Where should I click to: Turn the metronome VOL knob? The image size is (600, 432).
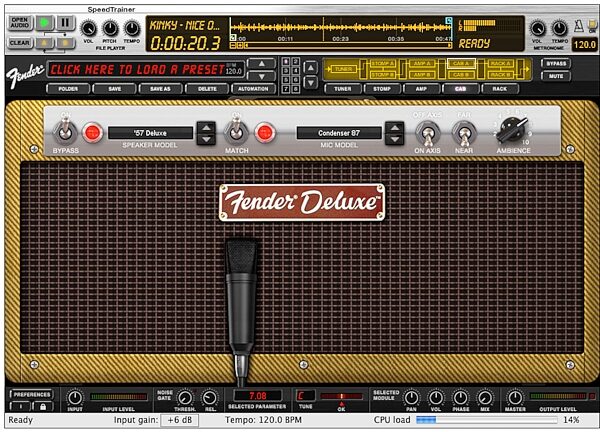[538, 29]
